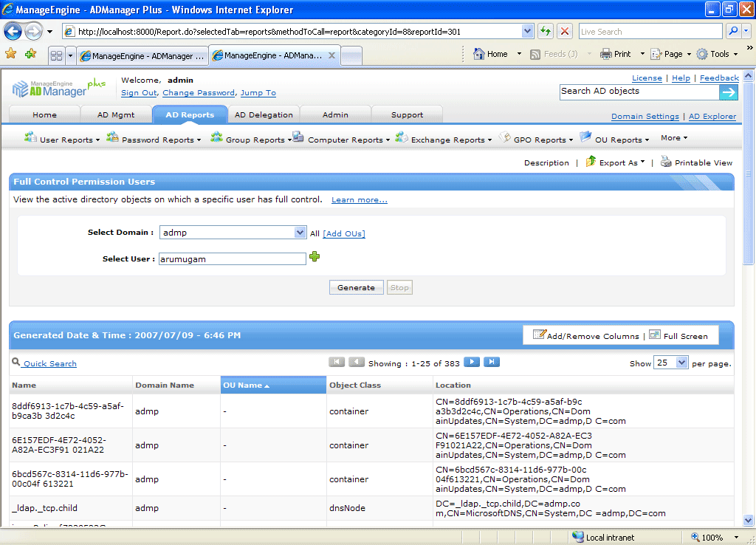Click the License link

point(647,78)
